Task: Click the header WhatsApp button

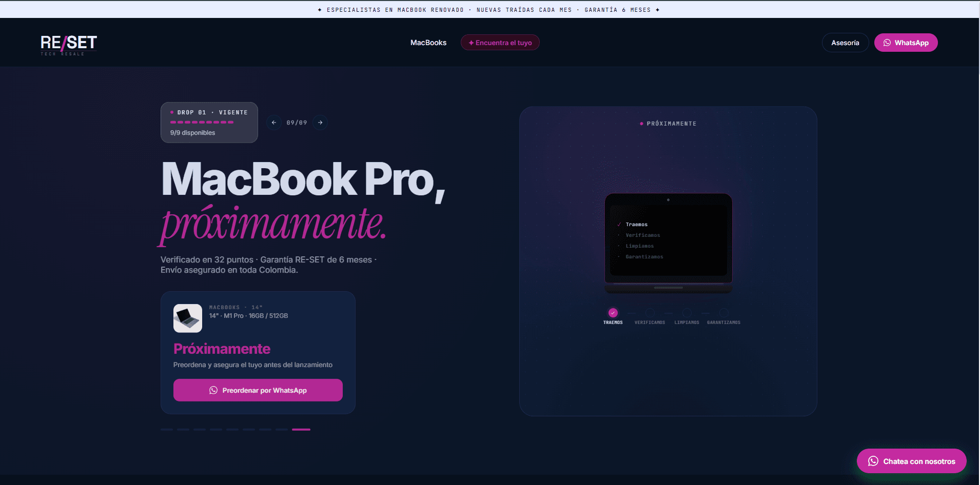Action: click(906, 43)
